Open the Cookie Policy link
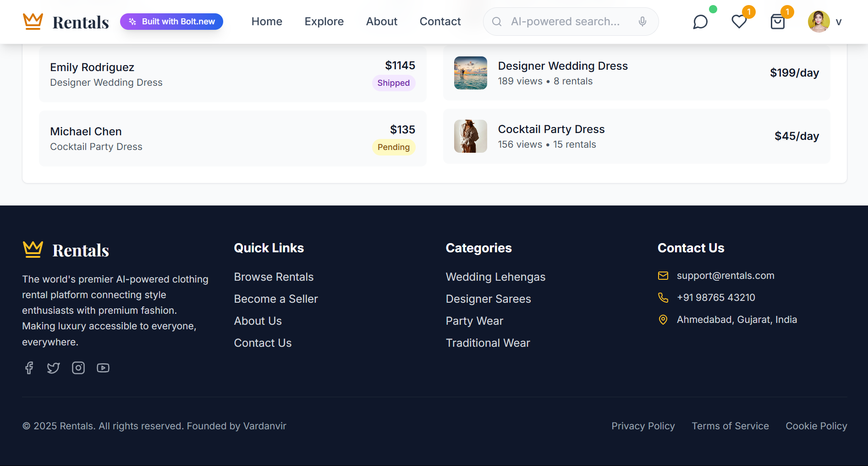The width and height of the screenshot is (868, 466). tap(816, 426)
